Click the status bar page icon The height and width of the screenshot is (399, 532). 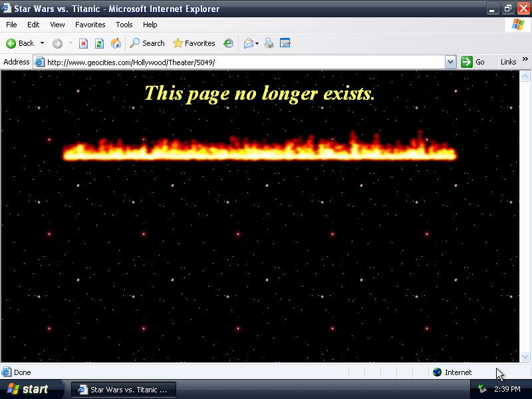(x=7, y=372)
